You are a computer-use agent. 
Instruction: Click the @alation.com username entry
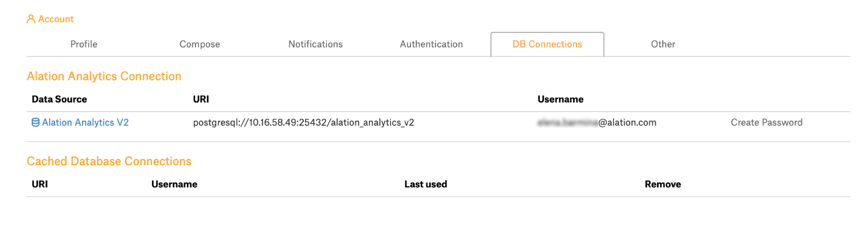coord(597,122)
